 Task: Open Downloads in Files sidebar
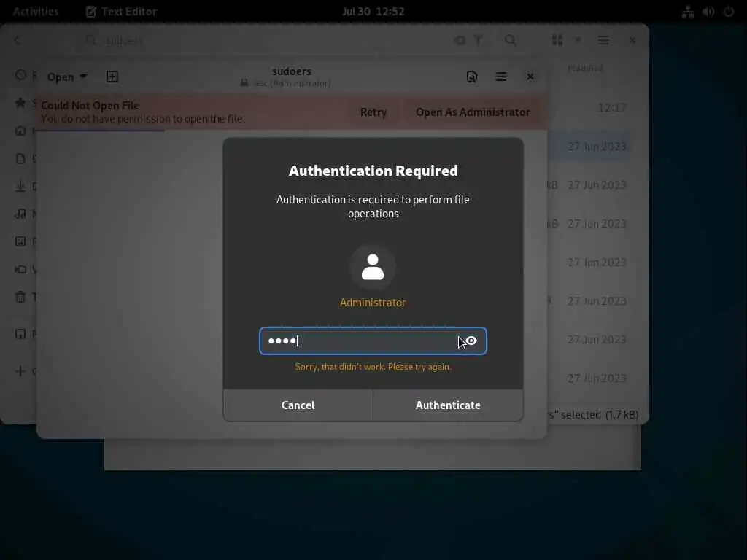[x=20, y=186]
